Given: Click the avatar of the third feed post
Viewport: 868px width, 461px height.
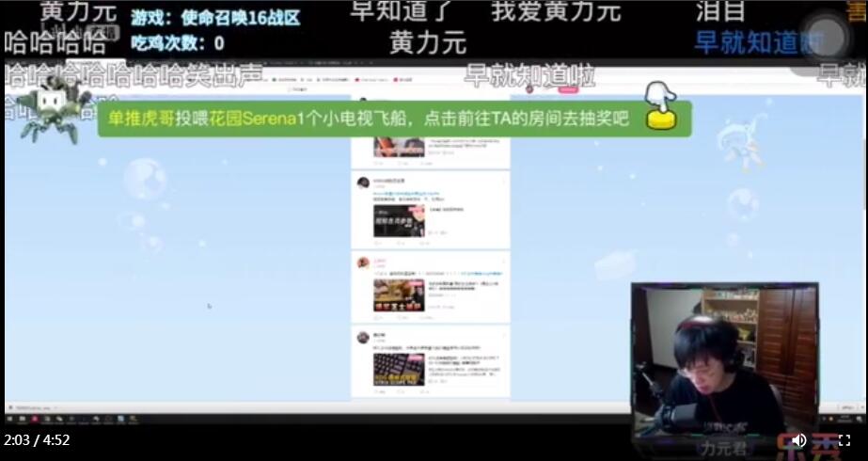Looking at the screenshot, I should (363, 263).
